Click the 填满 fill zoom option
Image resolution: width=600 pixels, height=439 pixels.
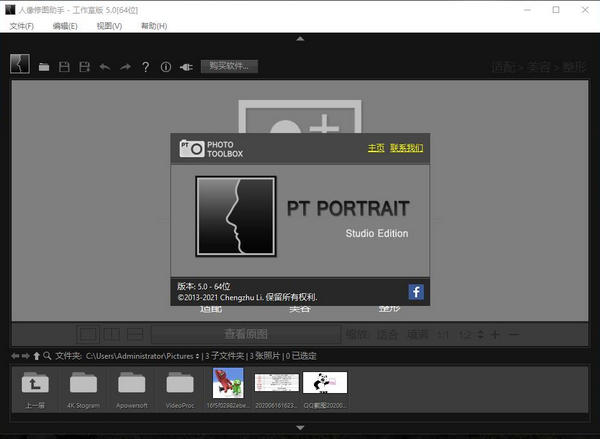pos(417,335)
